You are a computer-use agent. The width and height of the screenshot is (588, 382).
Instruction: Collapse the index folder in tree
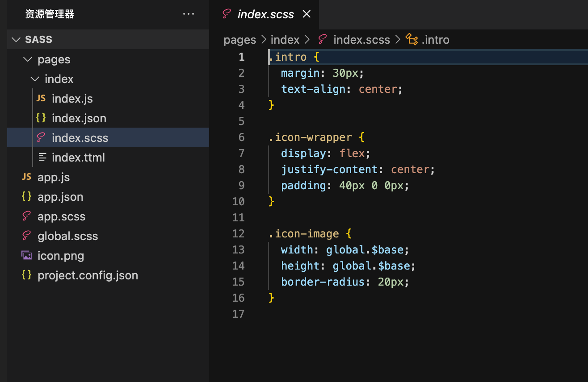(35, 79)
